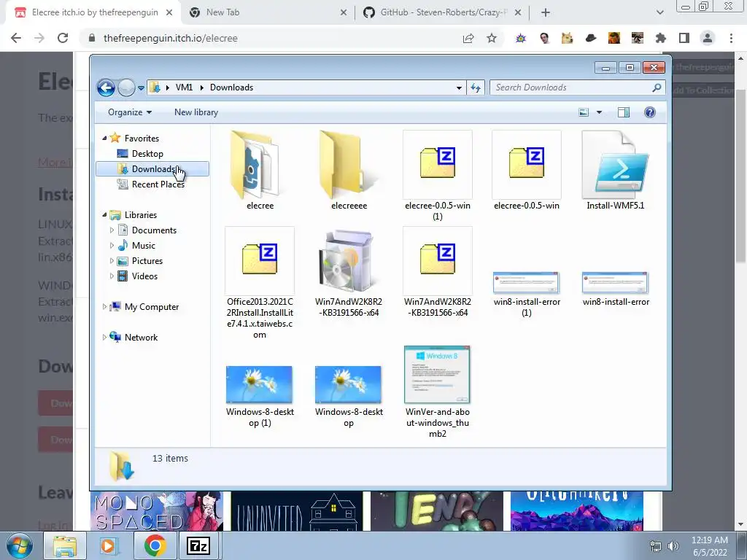Image resolution: width=747 pixels, height=560 pixels.
Task: Click VM1 in the address breadcrumb
Action: pyautogui.click(x=184, y=87)
